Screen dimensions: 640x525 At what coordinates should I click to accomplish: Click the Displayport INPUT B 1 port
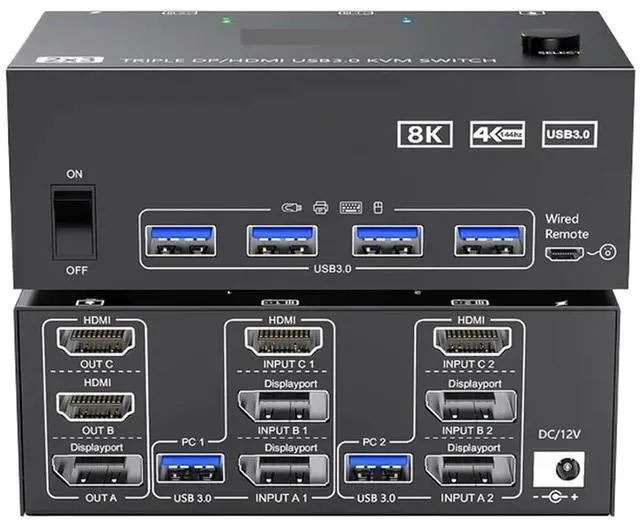point(283,406)
